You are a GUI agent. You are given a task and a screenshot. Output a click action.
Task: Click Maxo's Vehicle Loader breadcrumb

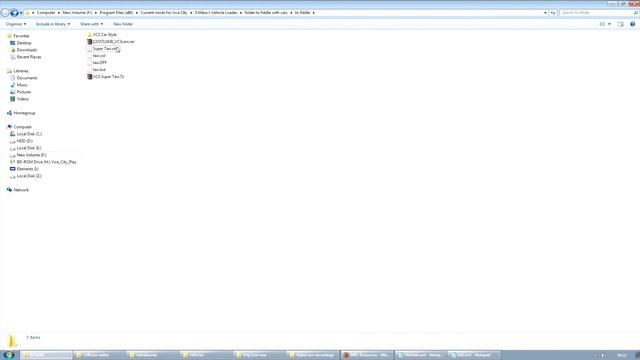coord(216,13)
